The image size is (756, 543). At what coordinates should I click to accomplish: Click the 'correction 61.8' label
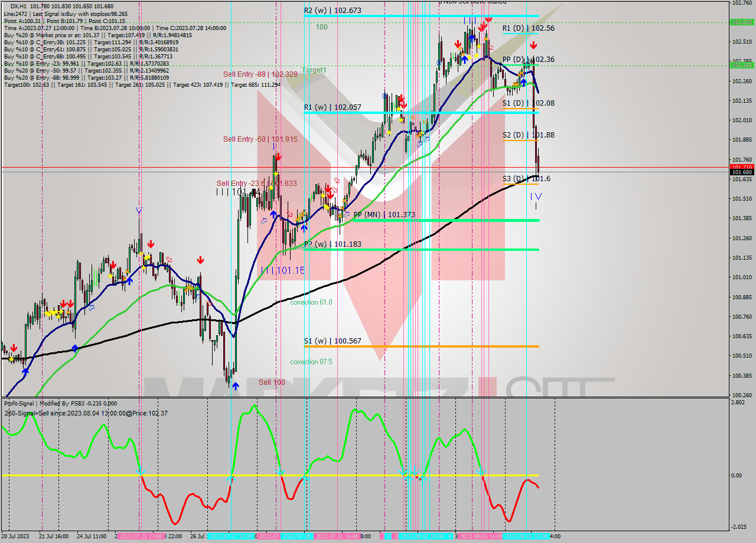(x=311, y=302)
